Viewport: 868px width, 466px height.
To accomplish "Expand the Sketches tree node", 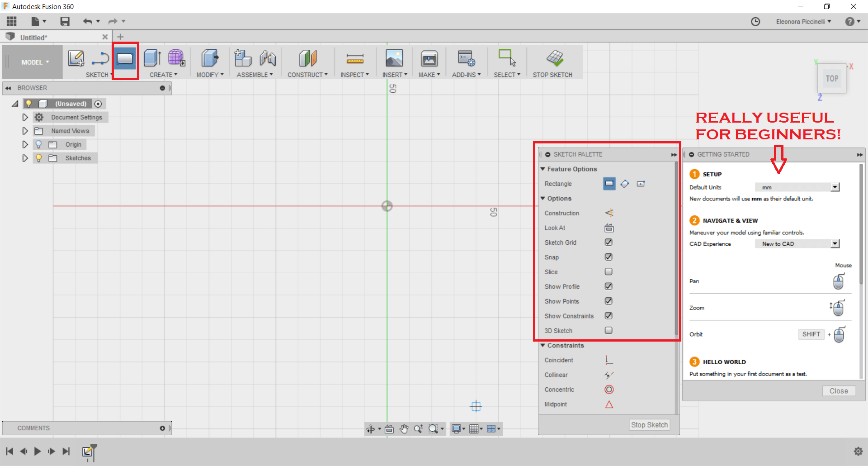I will tap(25, 158).
